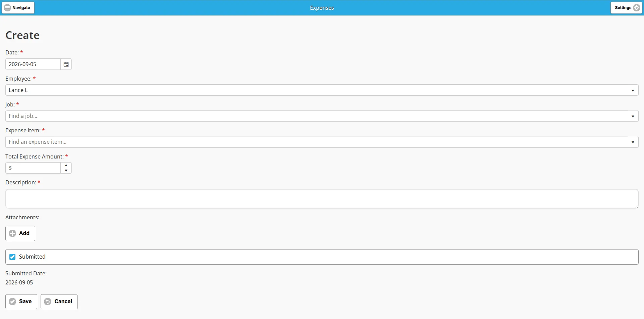This screenshot has height=319, width=644.
Task: Click into the Date input field
Action: click(33, 64)
